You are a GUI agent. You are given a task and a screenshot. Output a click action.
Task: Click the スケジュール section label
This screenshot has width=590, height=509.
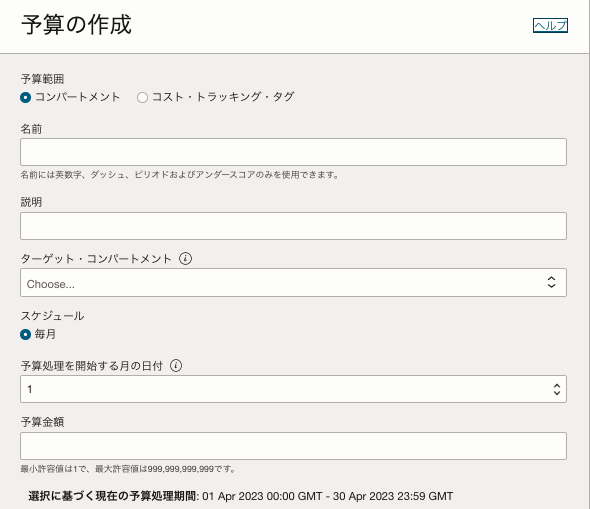52,316
